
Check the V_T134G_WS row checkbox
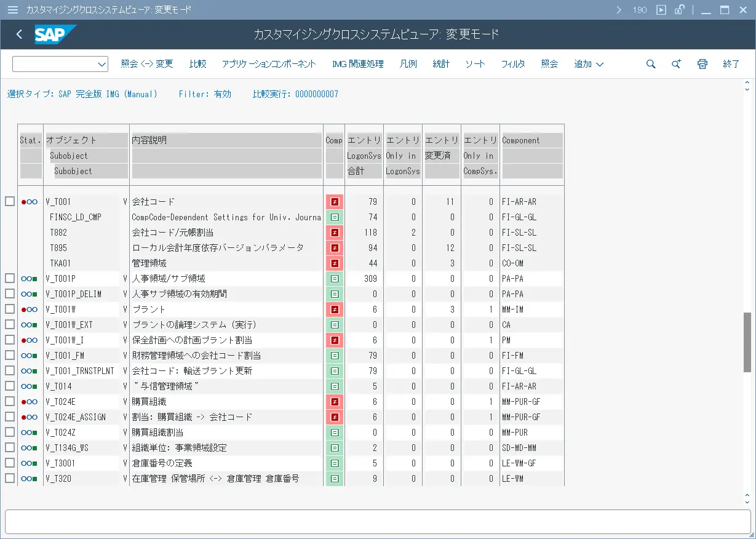(10, 447)
